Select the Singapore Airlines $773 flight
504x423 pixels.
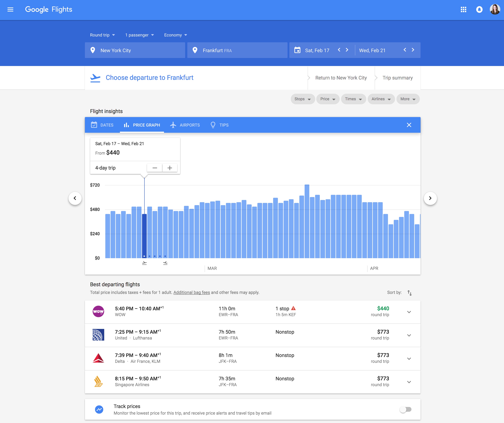pyautogui.click(x=252, y=381)
